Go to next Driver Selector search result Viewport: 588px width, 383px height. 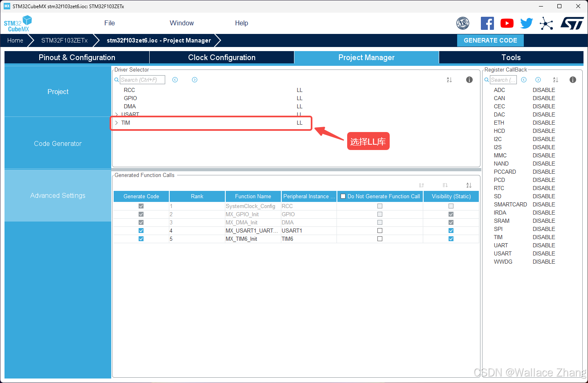point(195,80)
